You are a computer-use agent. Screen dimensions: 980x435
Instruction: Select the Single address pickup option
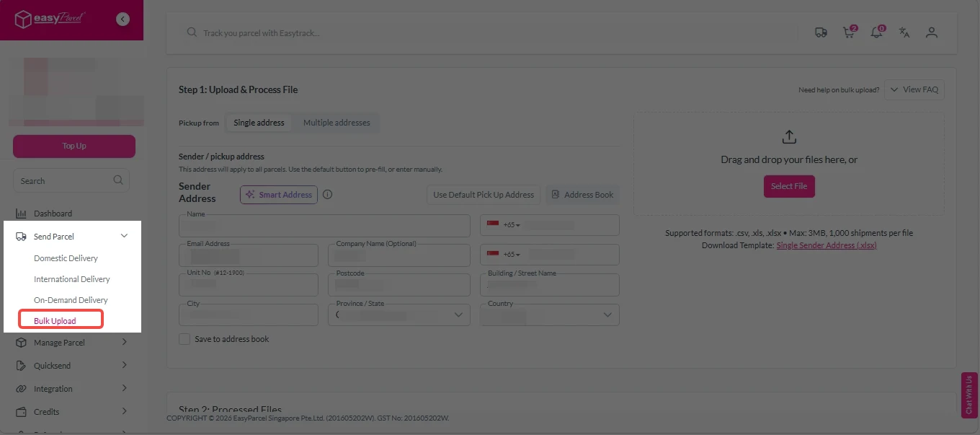tap(259, 123)
